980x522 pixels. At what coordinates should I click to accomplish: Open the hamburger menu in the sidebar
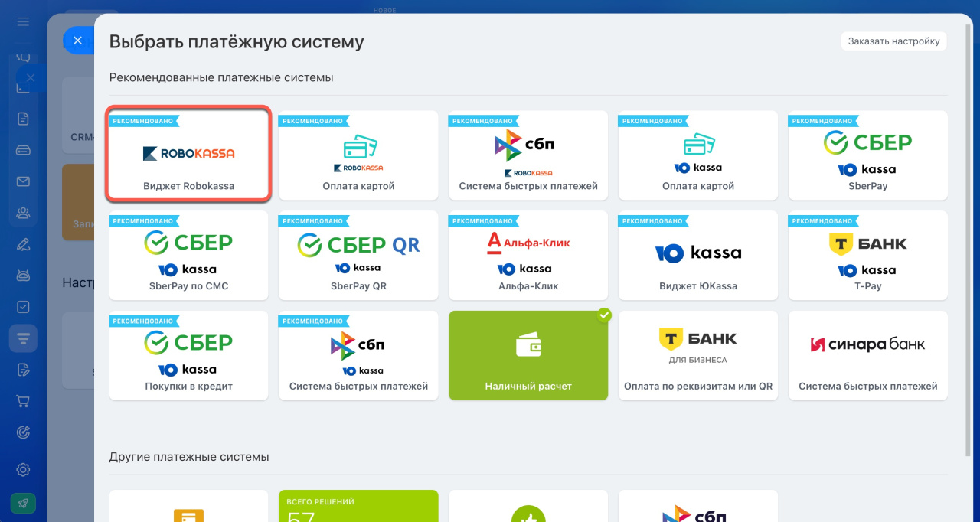pyautogui.click(x=23, y=21)
